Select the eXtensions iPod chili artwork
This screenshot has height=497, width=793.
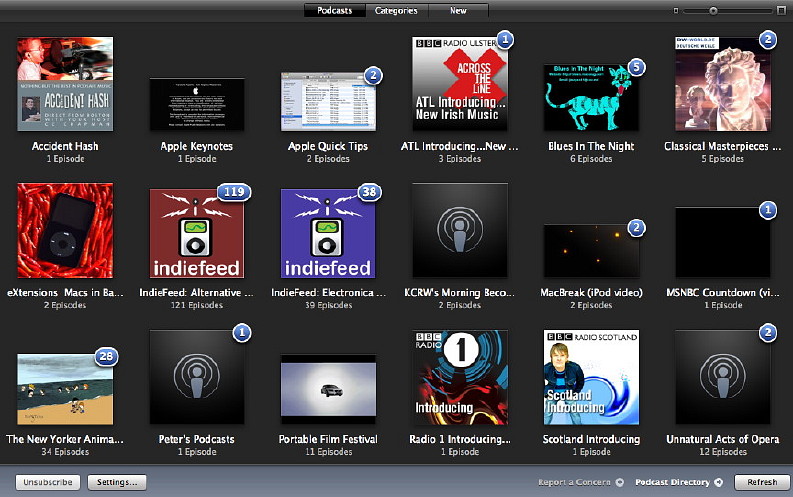[65, 231]
